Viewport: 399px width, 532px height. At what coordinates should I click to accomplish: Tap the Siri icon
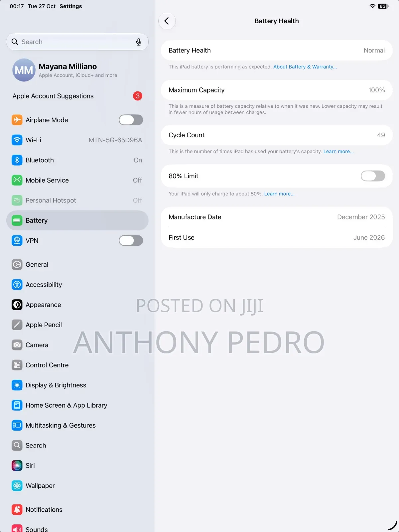click(17, 466)
